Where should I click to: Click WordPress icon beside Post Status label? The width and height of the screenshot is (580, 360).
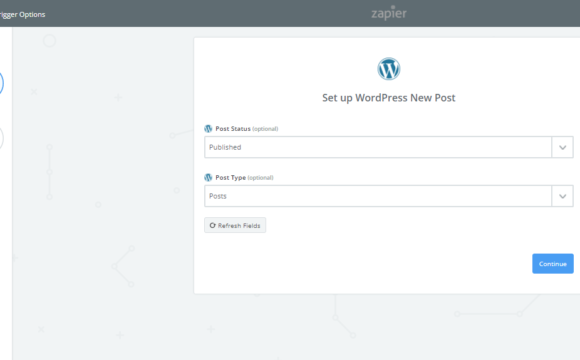click(208, 129)
